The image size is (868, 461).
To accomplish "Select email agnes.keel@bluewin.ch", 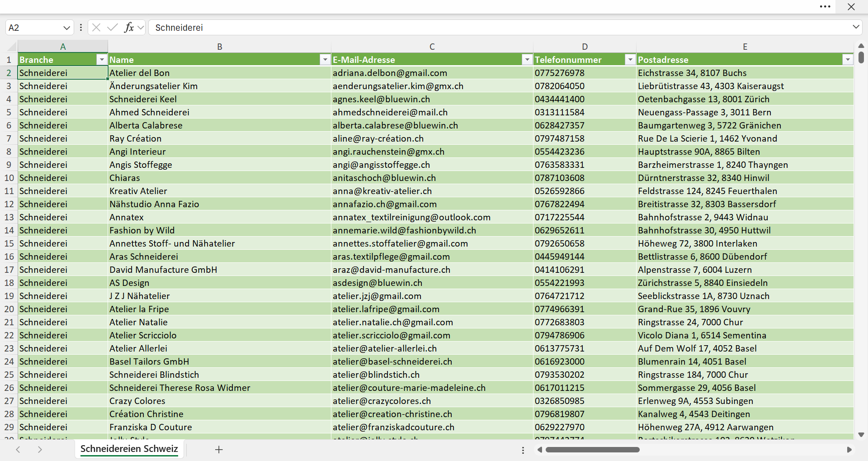I will coord(432,99).
